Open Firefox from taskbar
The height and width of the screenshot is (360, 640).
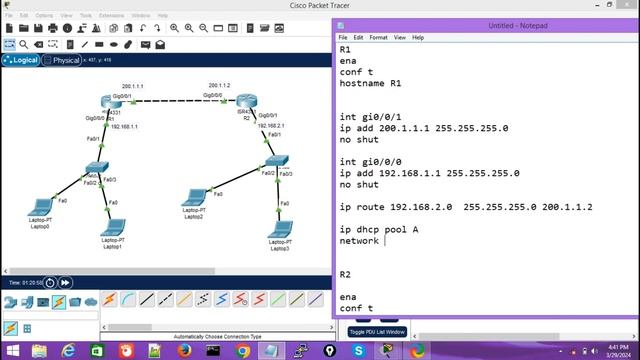(184, 351)
